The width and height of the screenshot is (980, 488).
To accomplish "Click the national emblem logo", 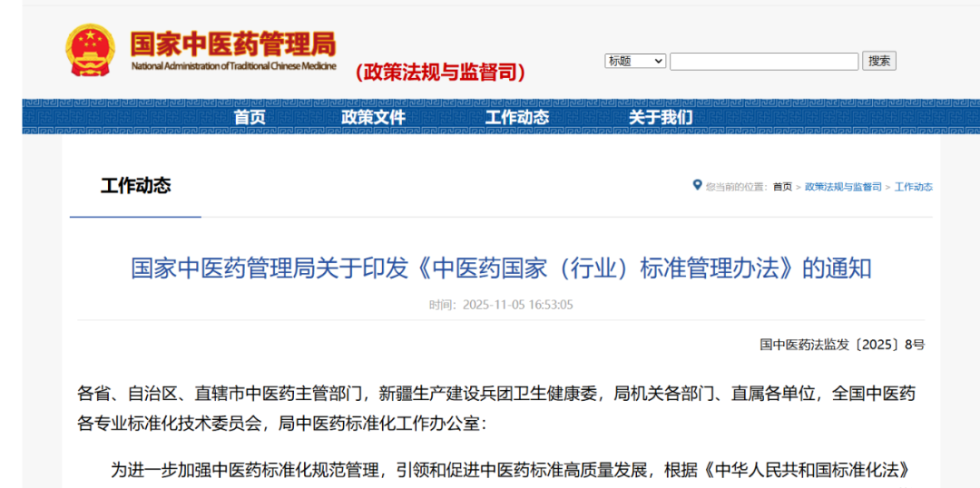I will click(90, 50).
